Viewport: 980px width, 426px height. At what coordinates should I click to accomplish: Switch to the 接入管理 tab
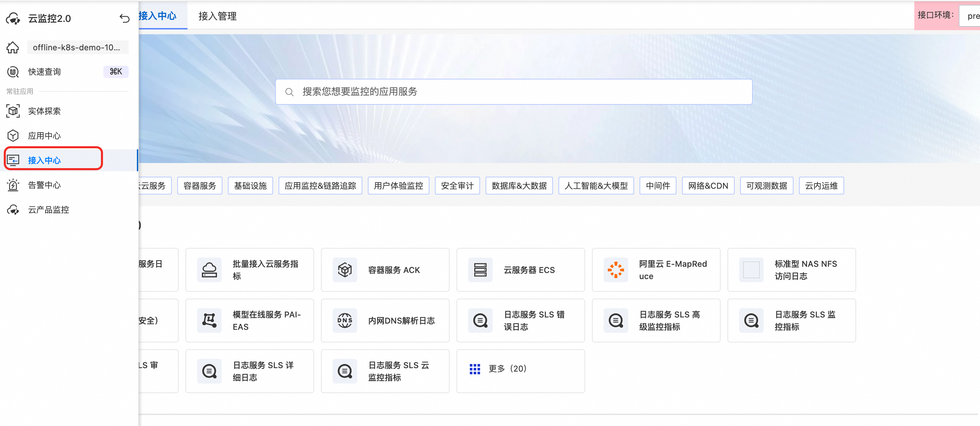coord(217,16)
